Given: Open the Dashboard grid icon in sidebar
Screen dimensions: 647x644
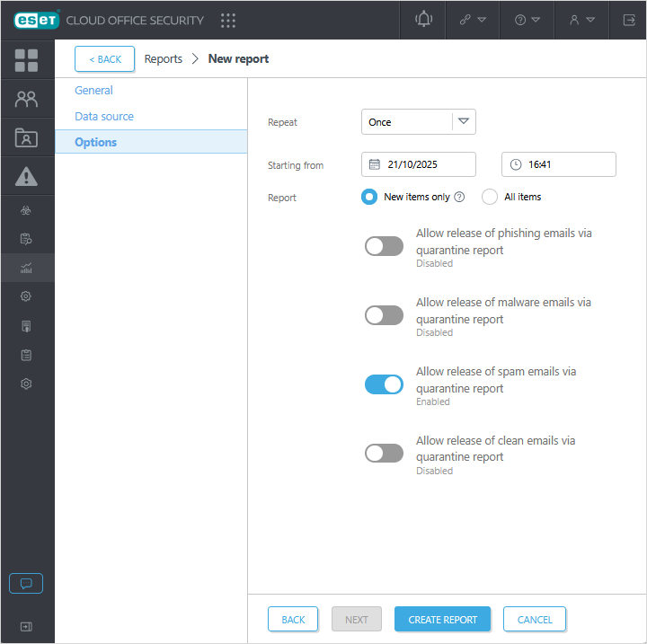Looking at the screenshot, I should coord(27,60).
